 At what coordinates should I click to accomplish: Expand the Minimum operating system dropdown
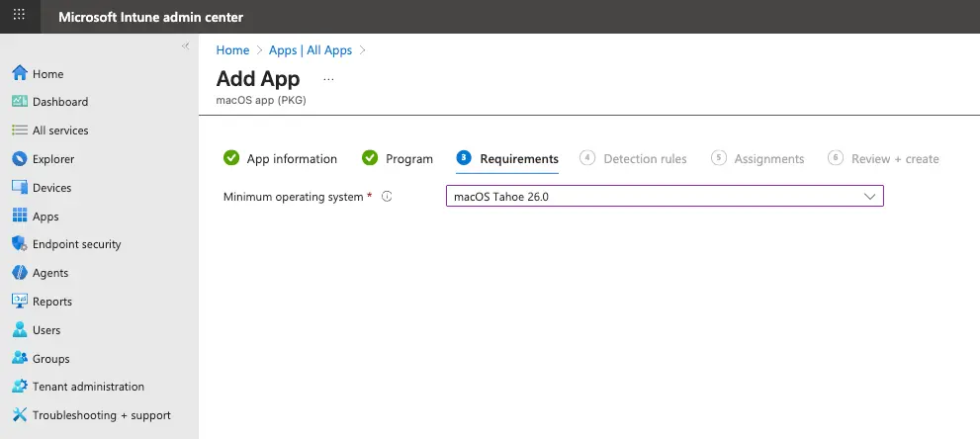[664, 197]
